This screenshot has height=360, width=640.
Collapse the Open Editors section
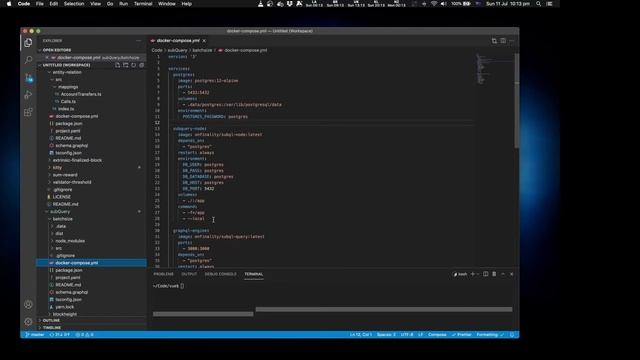click(57, 50)
